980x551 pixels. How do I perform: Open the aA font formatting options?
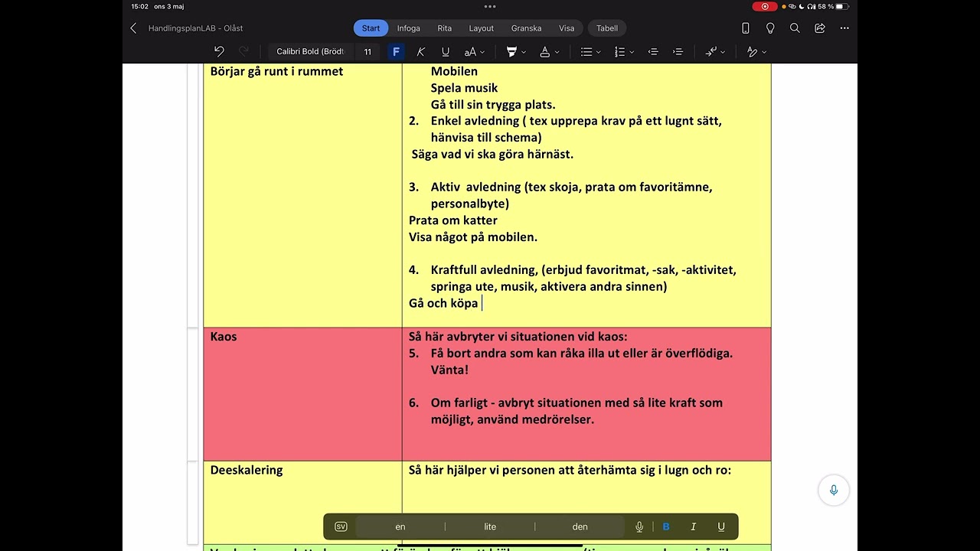coord(470,51)
